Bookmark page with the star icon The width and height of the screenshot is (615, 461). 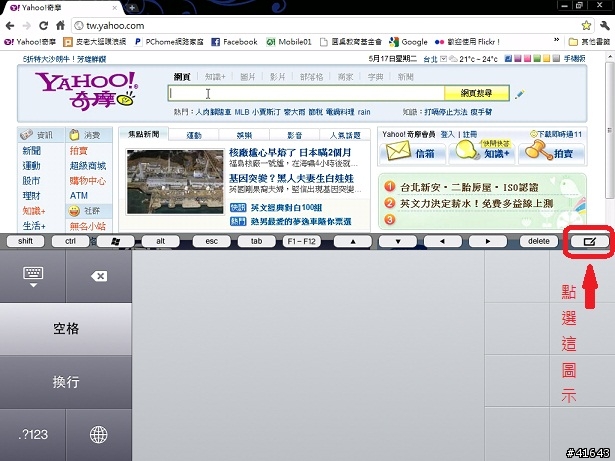pos(586,26)
